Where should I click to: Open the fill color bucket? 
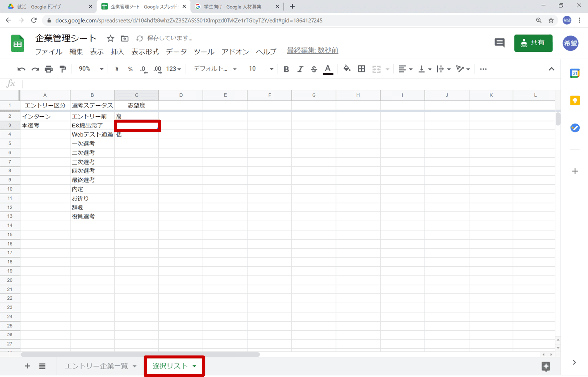[347, 69]
